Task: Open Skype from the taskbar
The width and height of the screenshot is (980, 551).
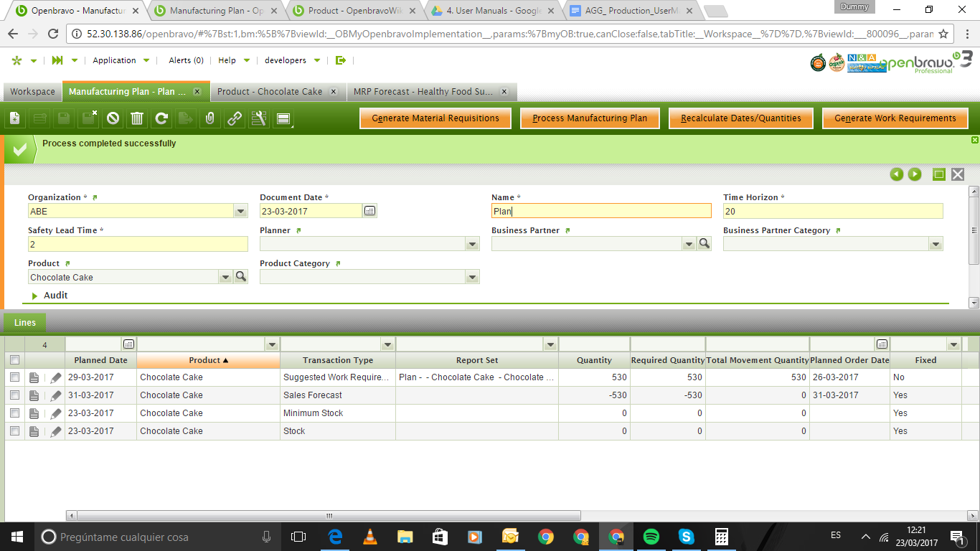Action: click(686, 537)
